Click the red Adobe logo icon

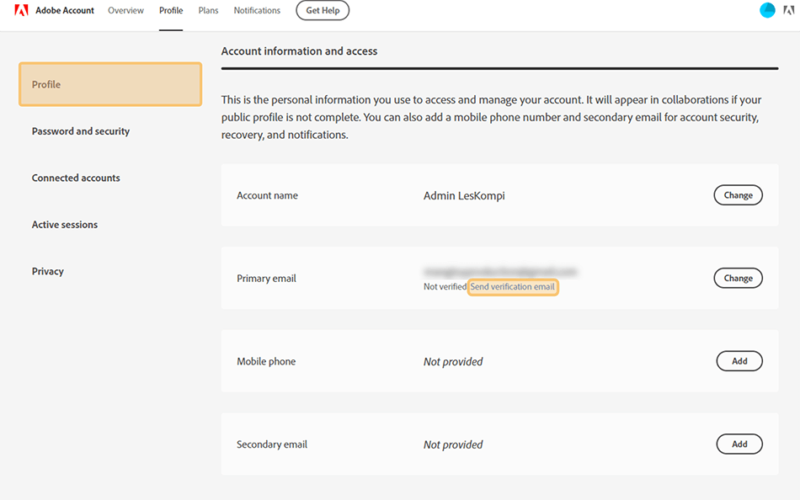click(21, 10)
